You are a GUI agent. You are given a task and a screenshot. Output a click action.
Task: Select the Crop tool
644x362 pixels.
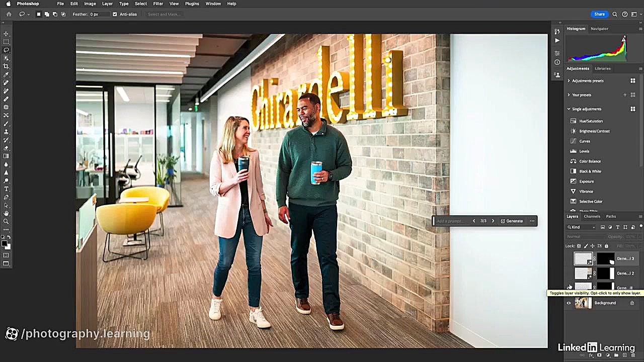pyautogui.click(x=6, y=66)
